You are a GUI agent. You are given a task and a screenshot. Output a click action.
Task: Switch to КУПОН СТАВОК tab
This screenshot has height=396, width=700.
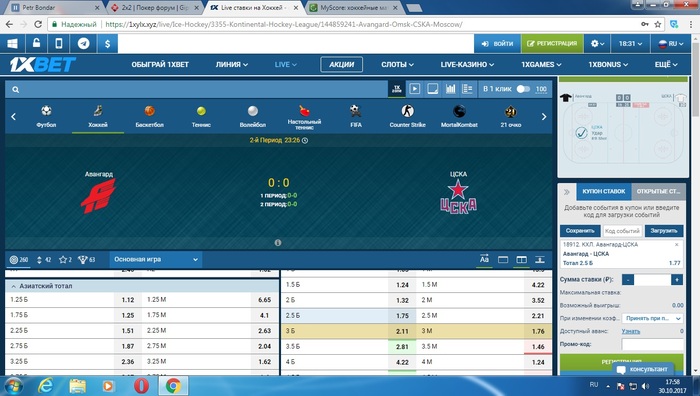(x=604, y=192)
